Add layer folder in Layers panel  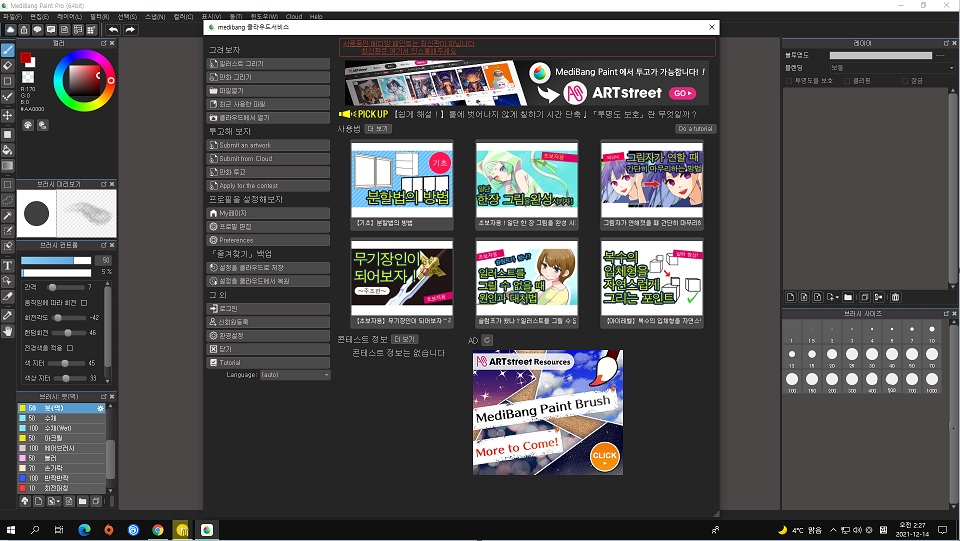coord(848,297)
